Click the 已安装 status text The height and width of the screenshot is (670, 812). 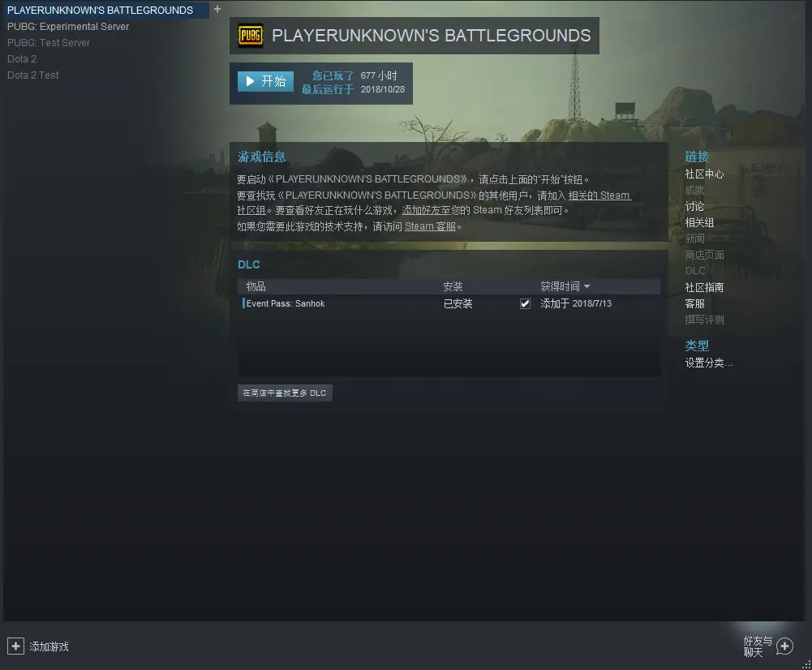click(458, 304)
